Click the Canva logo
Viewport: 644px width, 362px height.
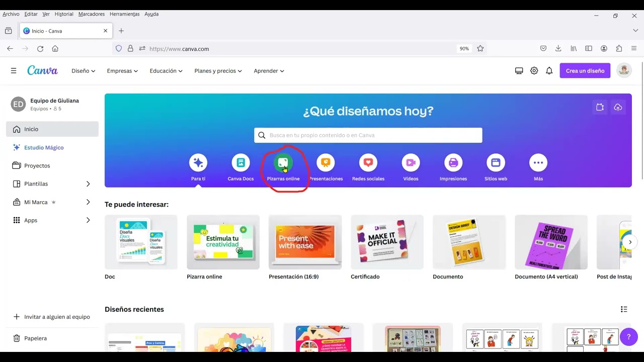(42, 70)
